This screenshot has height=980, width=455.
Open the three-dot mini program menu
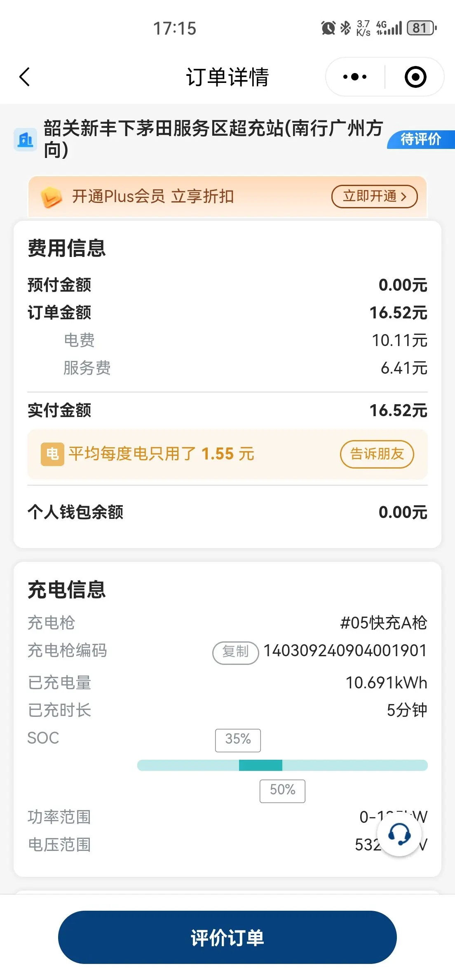pos(354,77)
